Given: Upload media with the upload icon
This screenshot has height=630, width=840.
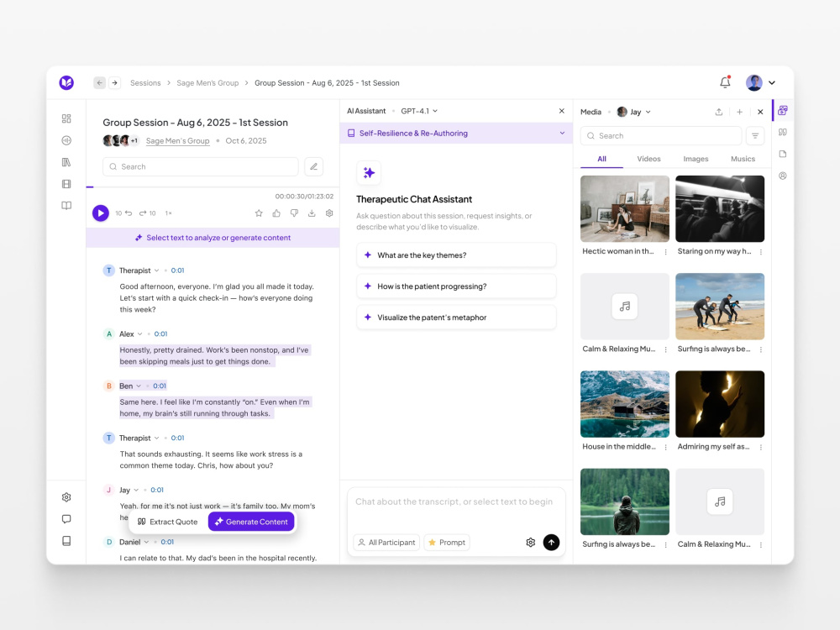Looking at the screenshot, I should pyautogui.click(x=719, y=112).
